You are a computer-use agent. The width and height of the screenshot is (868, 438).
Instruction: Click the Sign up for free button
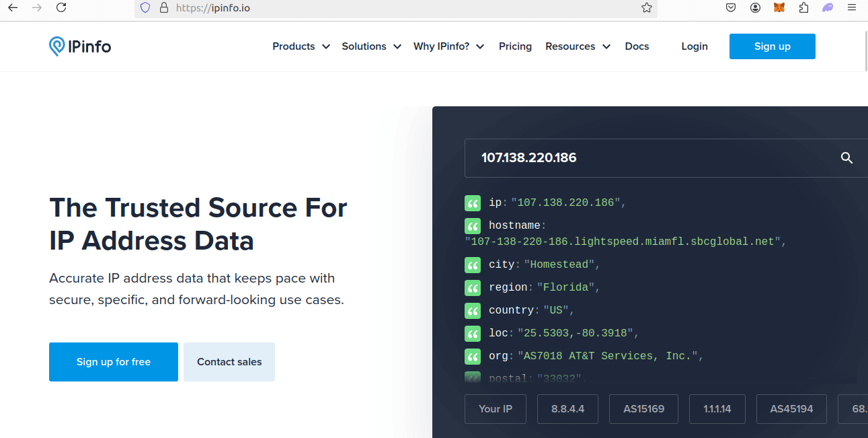(114, 362)
